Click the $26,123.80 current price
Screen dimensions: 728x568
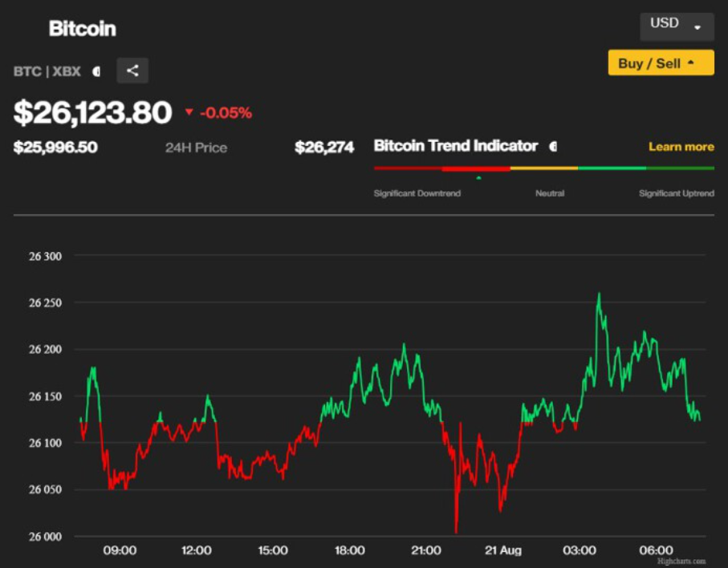(x=93, y=113)
